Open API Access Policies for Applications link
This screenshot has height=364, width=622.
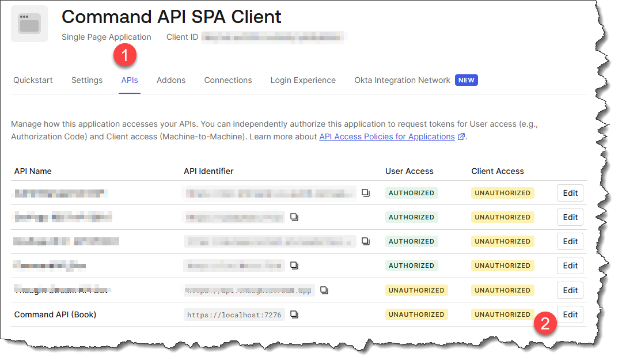click(387, 136)
